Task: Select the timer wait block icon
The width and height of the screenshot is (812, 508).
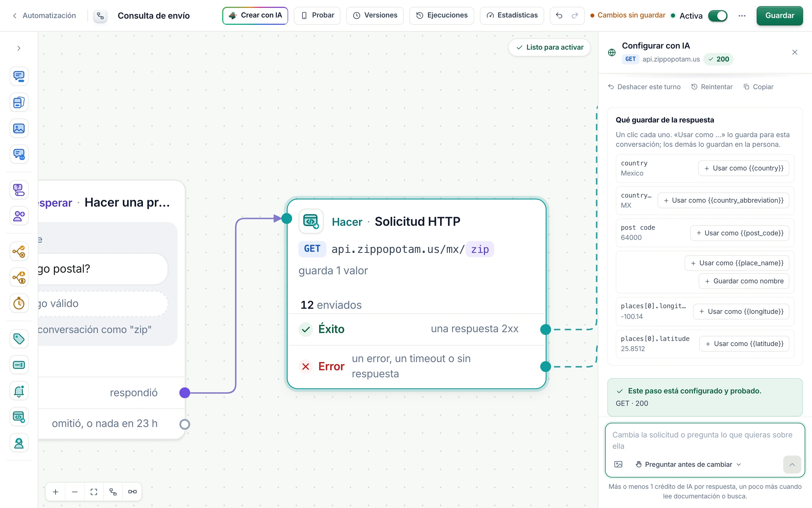Action: point(19,303)
